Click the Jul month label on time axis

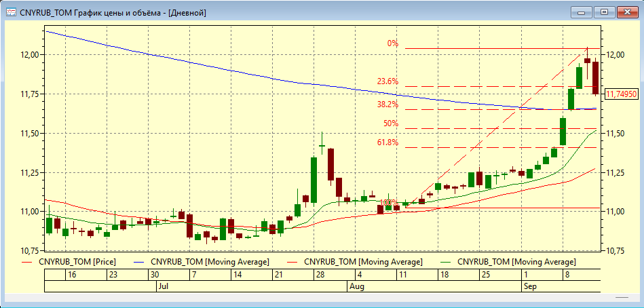(164, 287)
